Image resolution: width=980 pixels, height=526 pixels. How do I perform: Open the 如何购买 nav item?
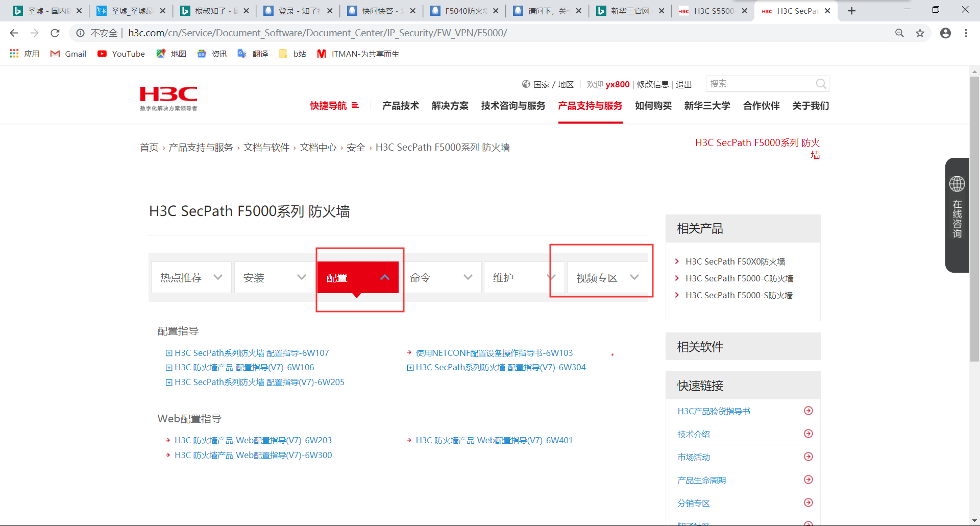pyautogui.click(x=653, y=106)
